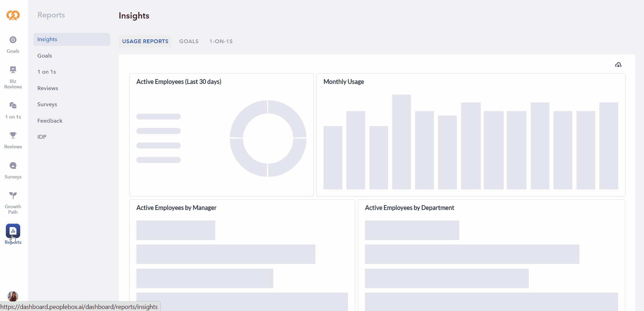The width and height of the screenshot is (644, 311).
Task: Switch to the Usage Reports tab
Action: [x=145, y=41]
